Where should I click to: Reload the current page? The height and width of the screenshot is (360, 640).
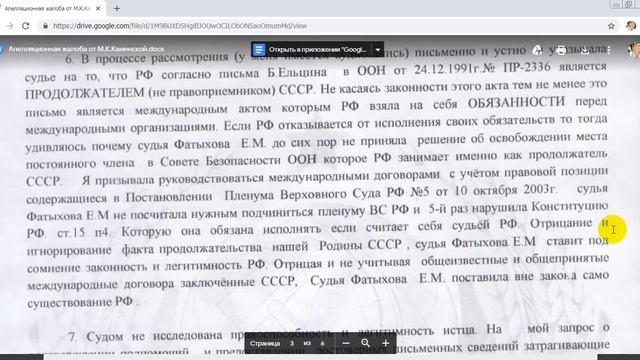26,26
